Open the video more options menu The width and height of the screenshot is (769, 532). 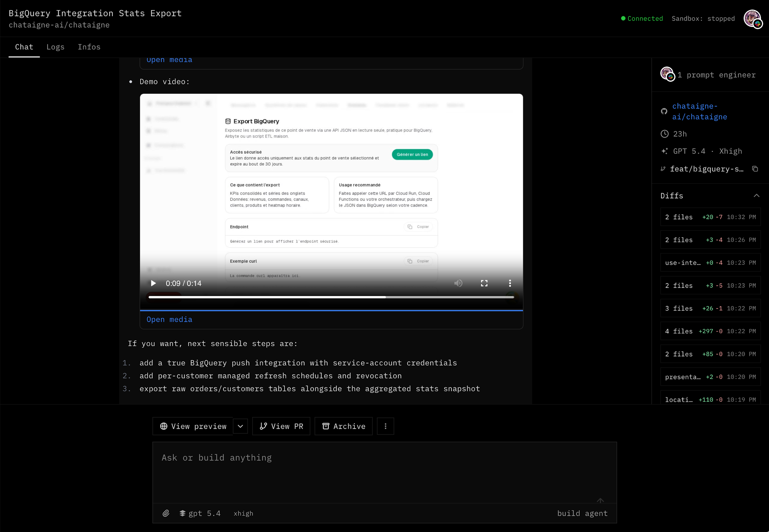pyautogui.click(x=510, y=283)
